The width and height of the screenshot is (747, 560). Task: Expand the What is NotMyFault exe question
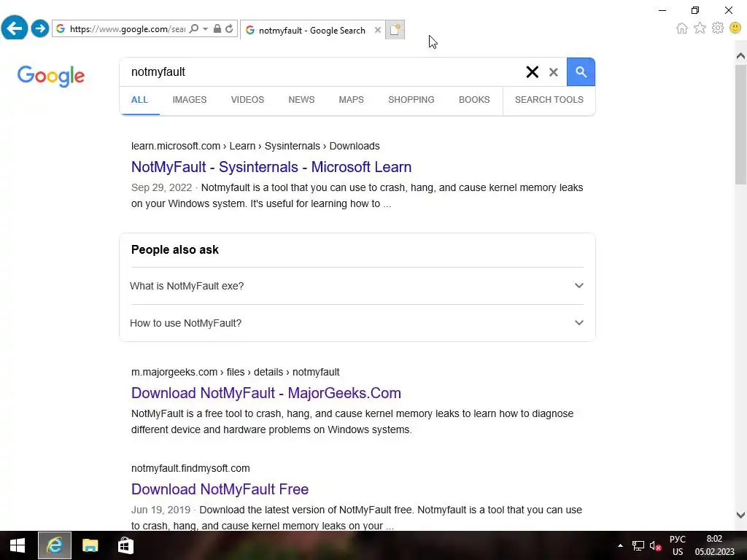(x=357, y=286)
